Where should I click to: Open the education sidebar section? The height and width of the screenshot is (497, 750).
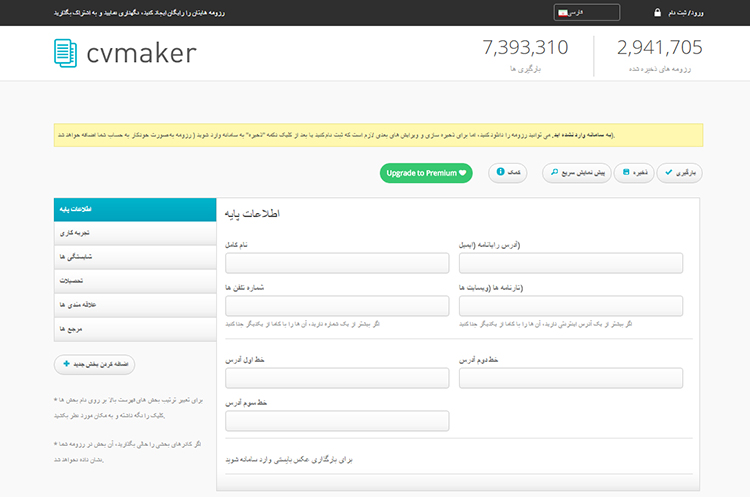[135, 281]
